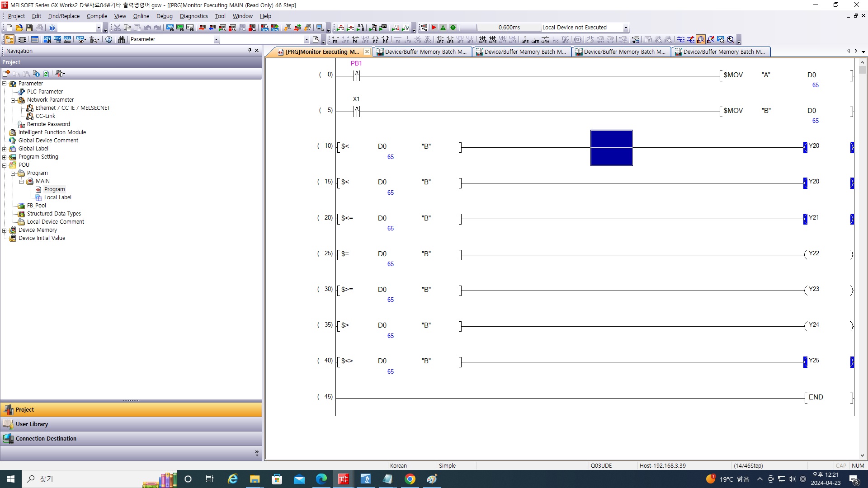Open Help via blue question mark icon
This screenshot has width=868, height=488.
coord(52,28)
